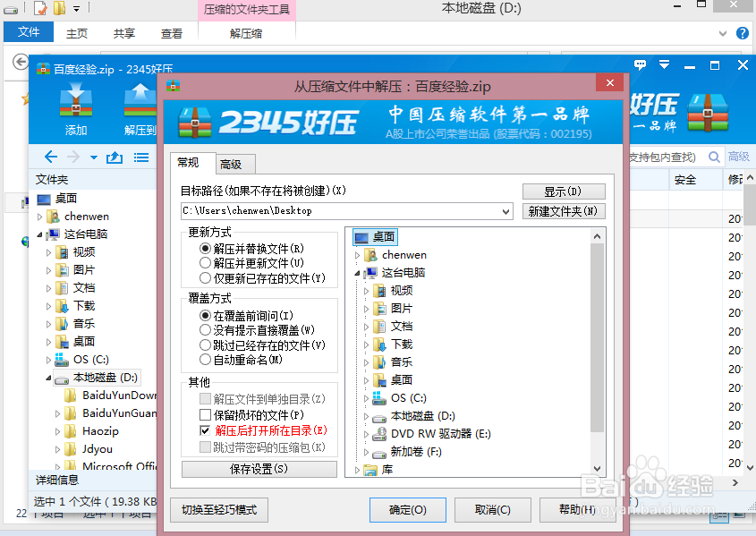Click the 取消(C) button
Viewport: 756px width, 536px height.
tap(493, 509)
